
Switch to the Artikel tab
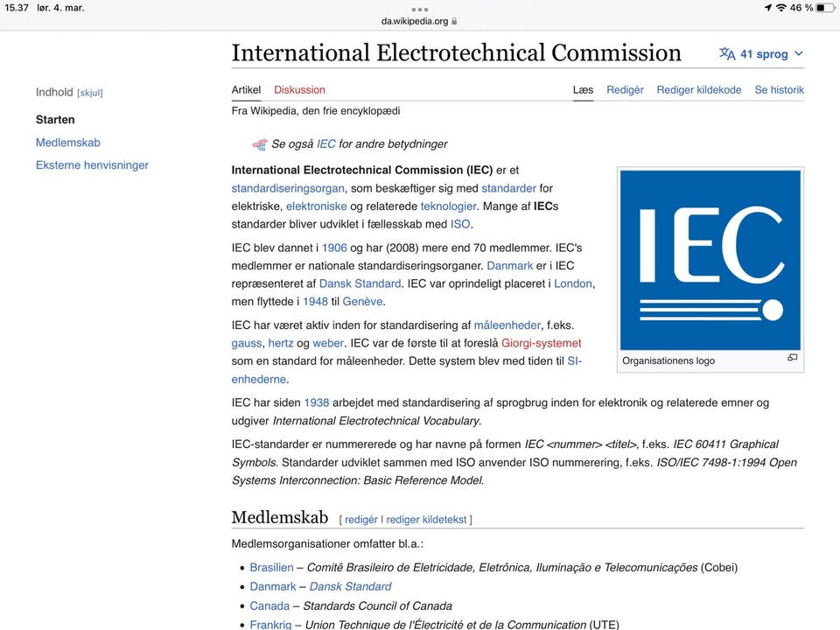coord(246,90)
